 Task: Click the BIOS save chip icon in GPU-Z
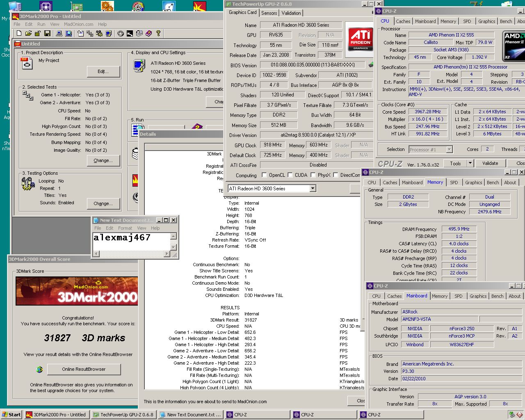point(371,64)
